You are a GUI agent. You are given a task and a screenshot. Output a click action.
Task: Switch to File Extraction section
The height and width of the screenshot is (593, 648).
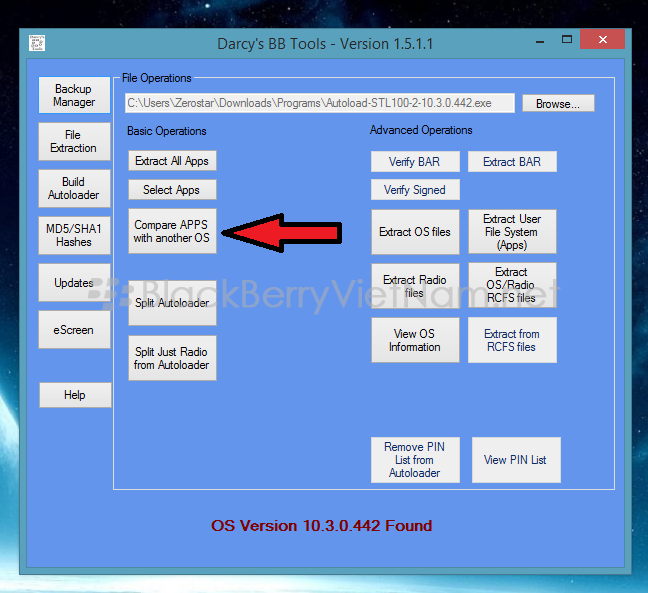click(x=74, y=141)
